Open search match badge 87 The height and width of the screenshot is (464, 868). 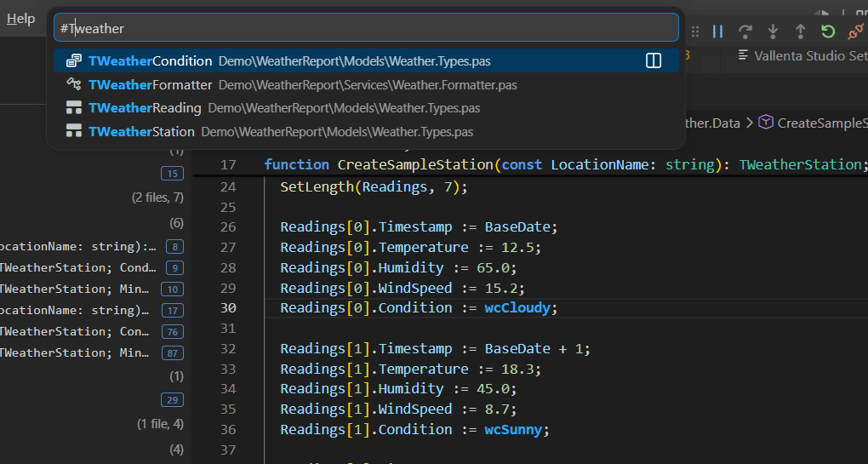coord(172,352)
